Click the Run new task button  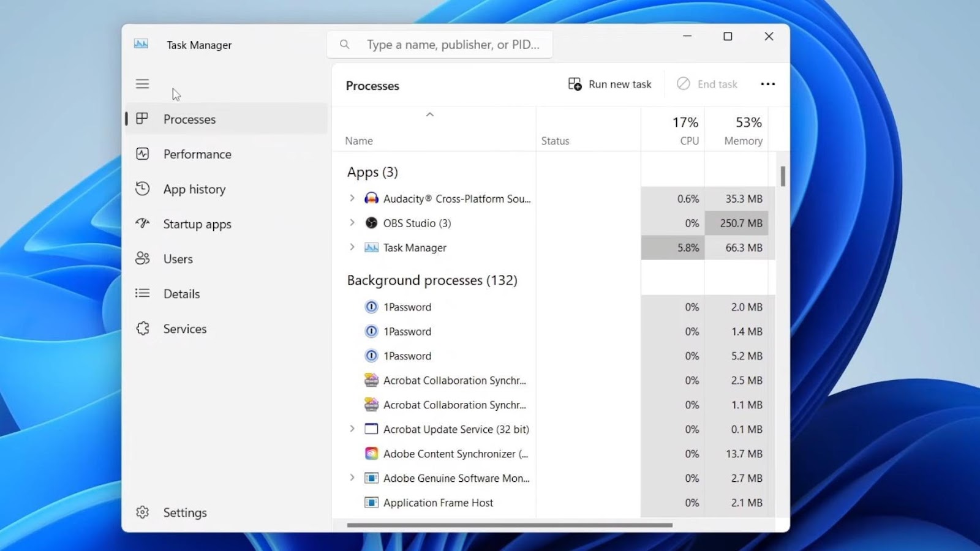coord(610,84)
